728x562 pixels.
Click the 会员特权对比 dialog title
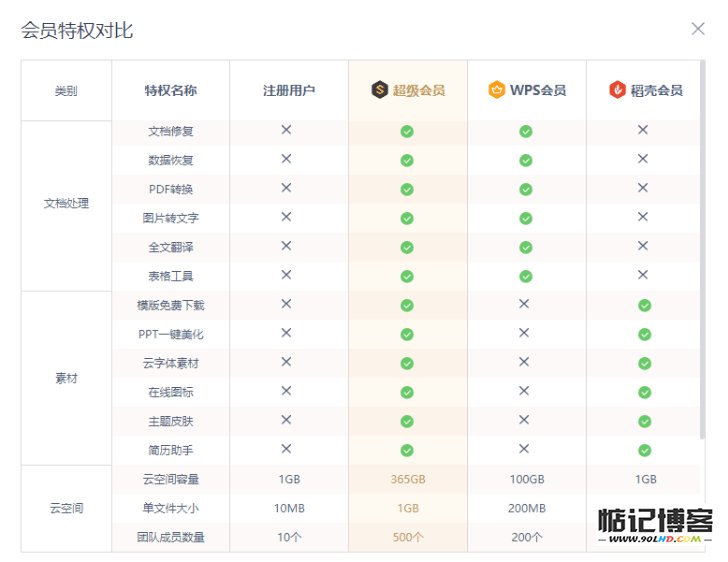point(77,31)
